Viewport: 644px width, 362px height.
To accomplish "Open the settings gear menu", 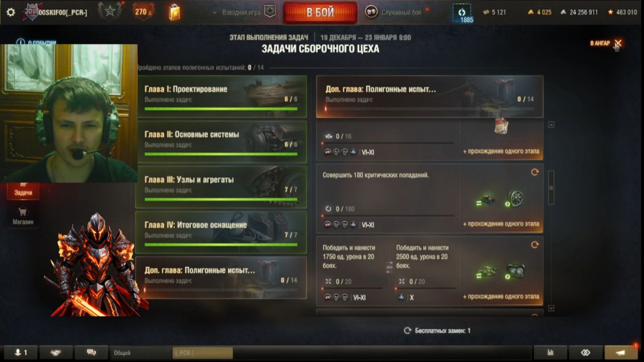I will point(11,12).
